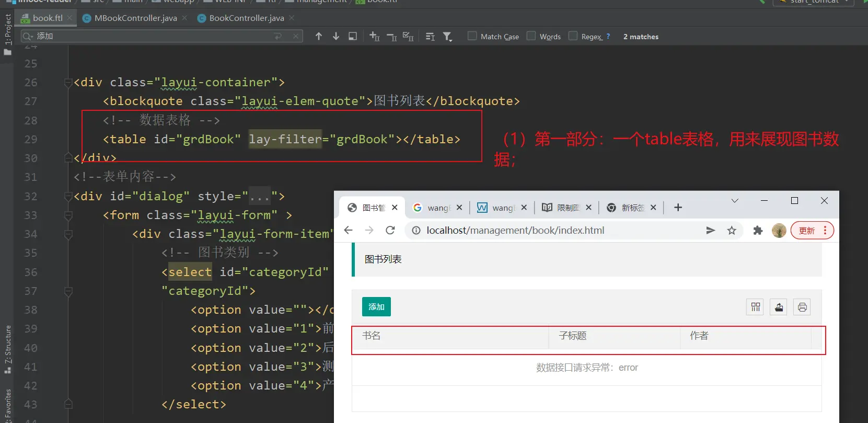Screen dimensions: 868x423
Task: Toggle the Words search checkbox
Action: tap(531, 36)
